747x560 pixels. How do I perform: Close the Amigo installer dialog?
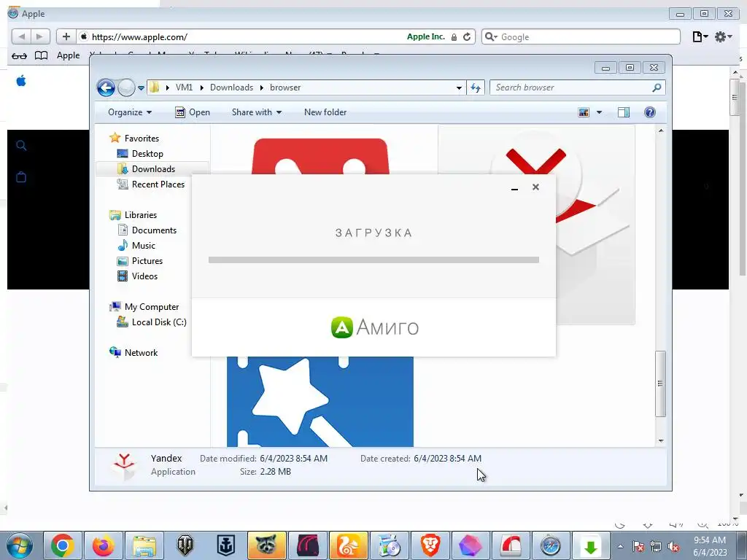click(535, 187)
